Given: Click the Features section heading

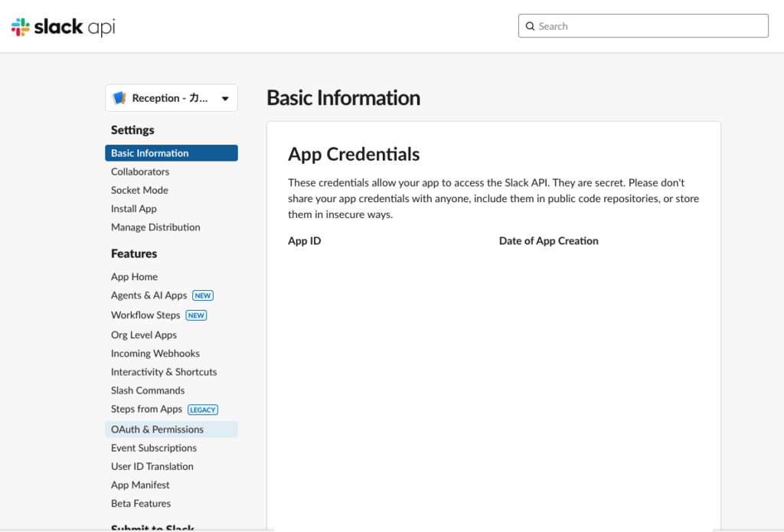Looking at the screenshot, I should coord(134,253).
